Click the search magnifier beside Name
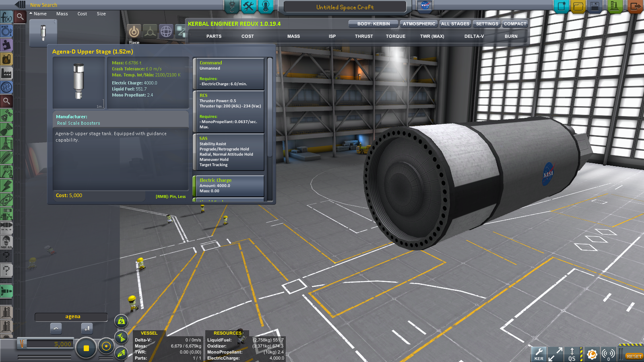644x362 pixels. point(20,16)
